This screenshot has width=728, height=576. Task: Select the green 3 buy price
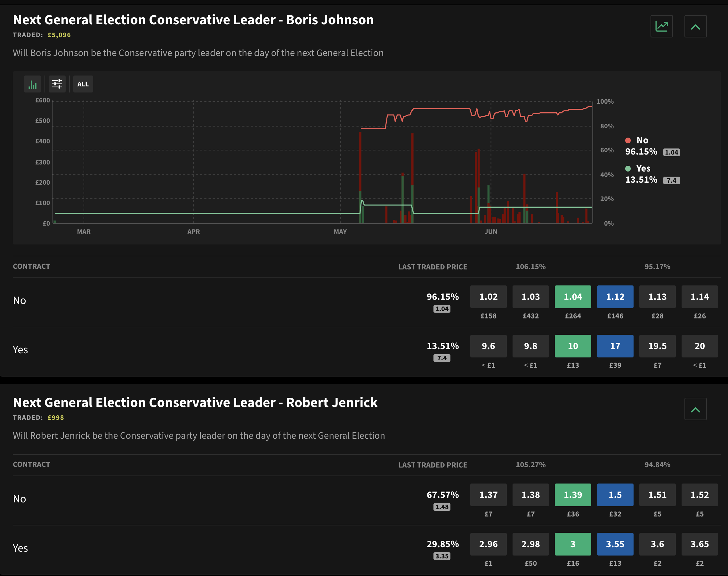coord(573,544)
